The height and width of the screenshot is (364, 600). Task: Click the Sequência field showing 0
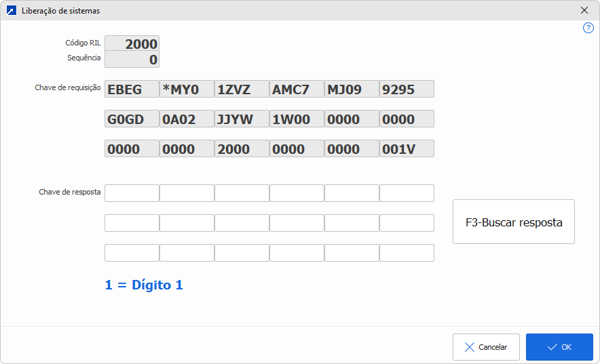click(x=132, y=60)
